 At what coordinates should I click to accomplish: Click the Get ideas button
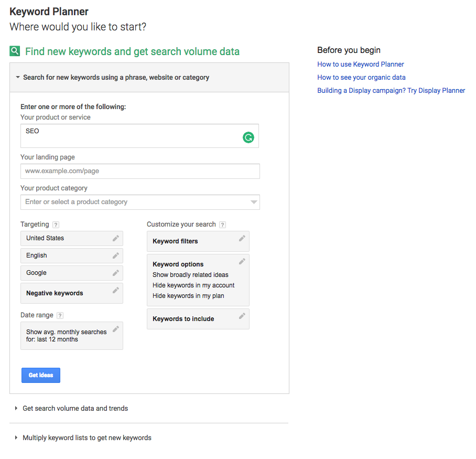(40, 375)
